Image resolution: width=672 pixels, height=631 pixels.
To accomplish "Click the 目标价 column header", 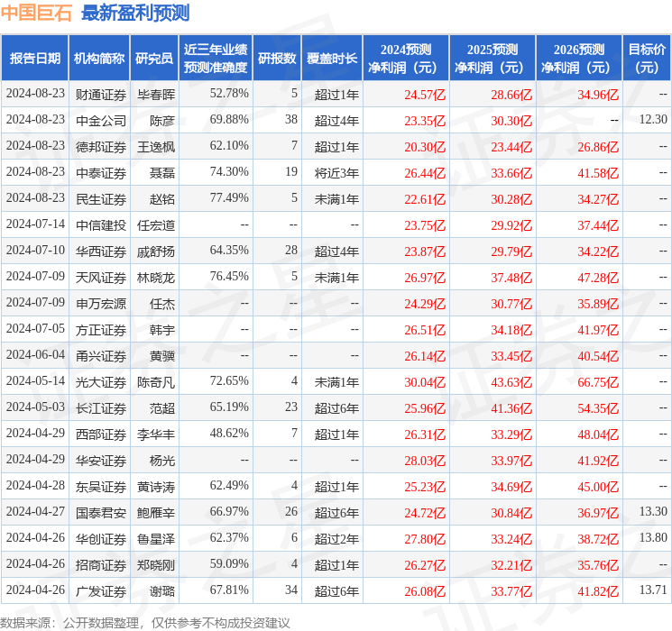I will 646,59.
